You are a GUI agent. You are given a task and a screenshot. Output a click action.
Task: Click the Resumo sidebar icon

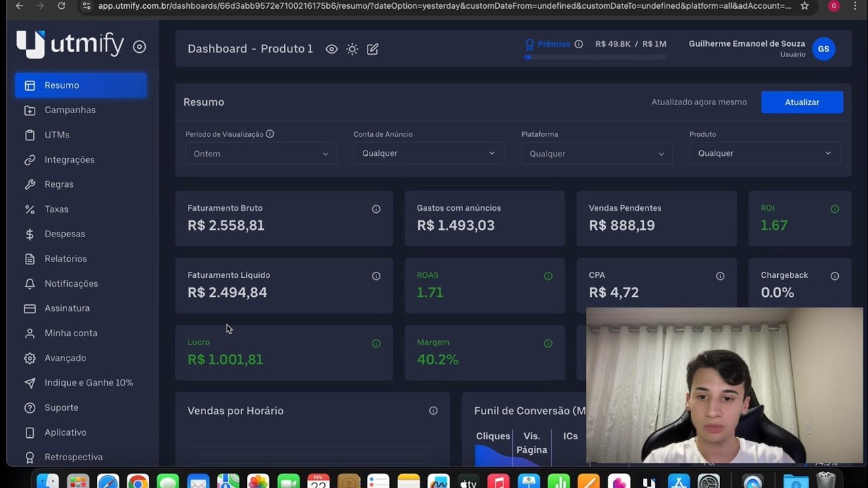[x=30, y=85]
